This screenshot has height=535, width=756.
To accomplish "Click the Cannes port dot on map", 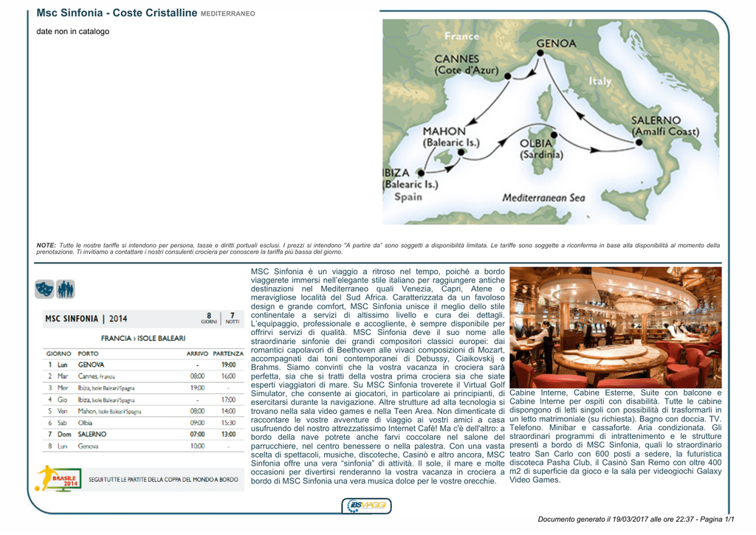I will click(508, 76).
